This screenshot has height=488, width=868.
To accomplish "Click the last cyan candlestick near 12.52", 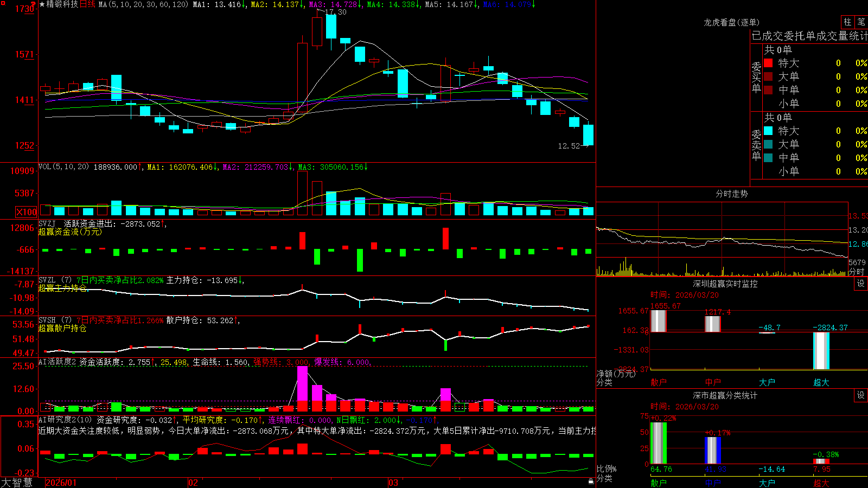I will pos(588,135).
